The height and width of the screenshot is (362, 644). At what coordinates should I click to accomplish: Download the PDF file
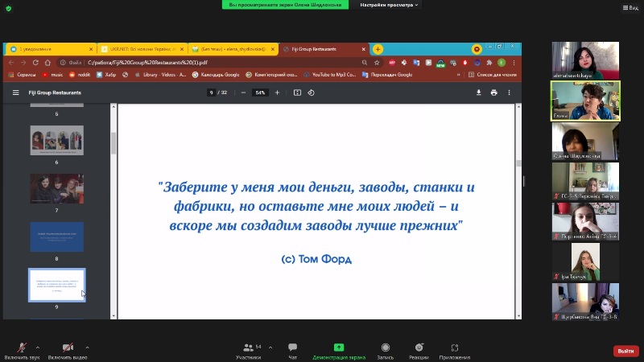pos(478,93)
